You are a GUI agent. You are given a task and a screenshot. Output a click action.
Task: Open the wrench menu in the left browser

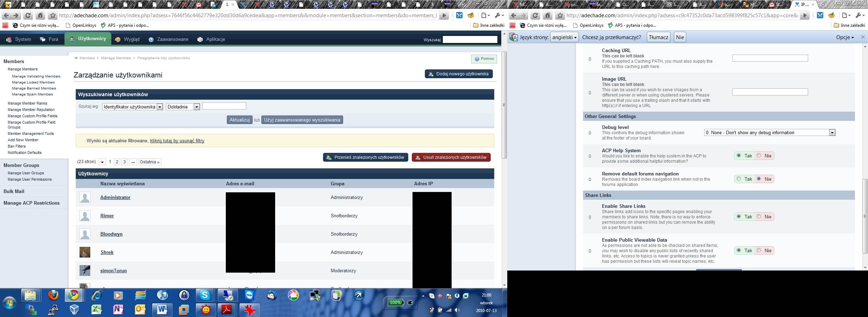499,15
